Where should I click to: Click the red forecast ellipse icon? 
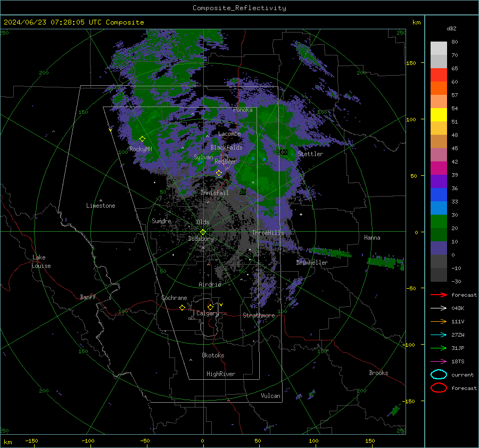pyautogui.click(x=439, y=388)
